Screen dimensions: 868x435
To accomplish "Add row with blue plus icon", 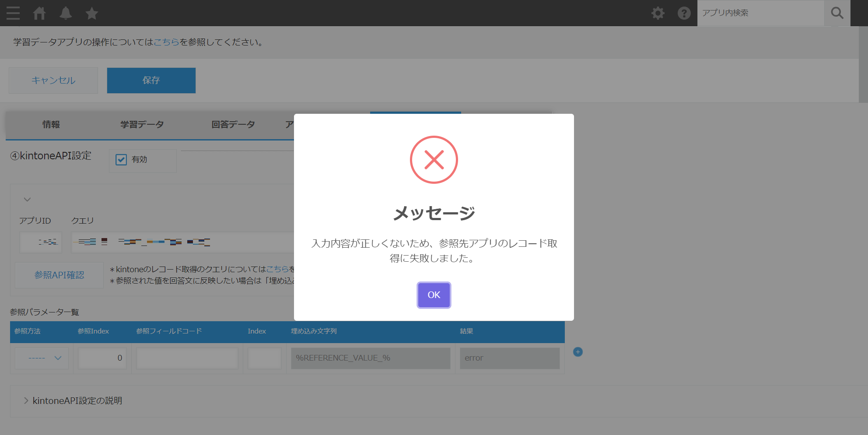I will tap(577, 352).
